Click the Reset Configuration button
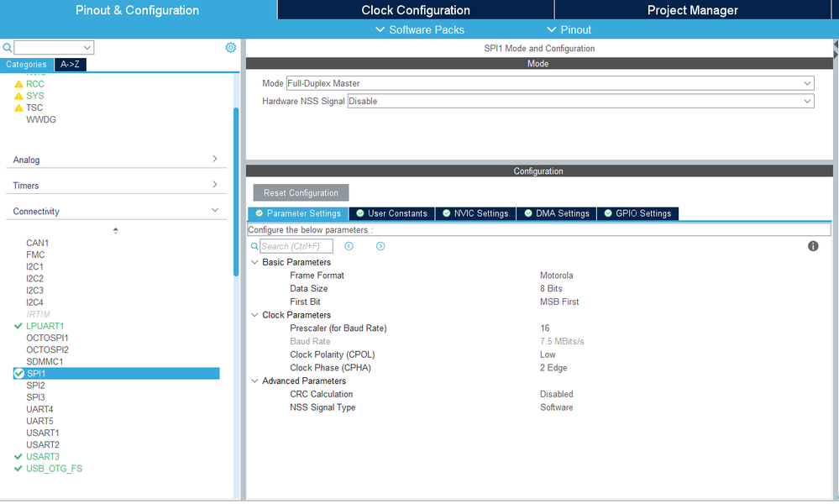This screenshot has height=504, width=839. click(x=301, y=192)
